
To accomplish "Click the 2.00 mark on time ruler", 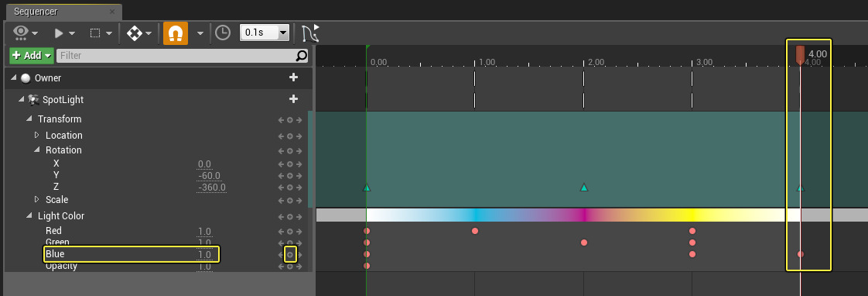I will 596,62.
